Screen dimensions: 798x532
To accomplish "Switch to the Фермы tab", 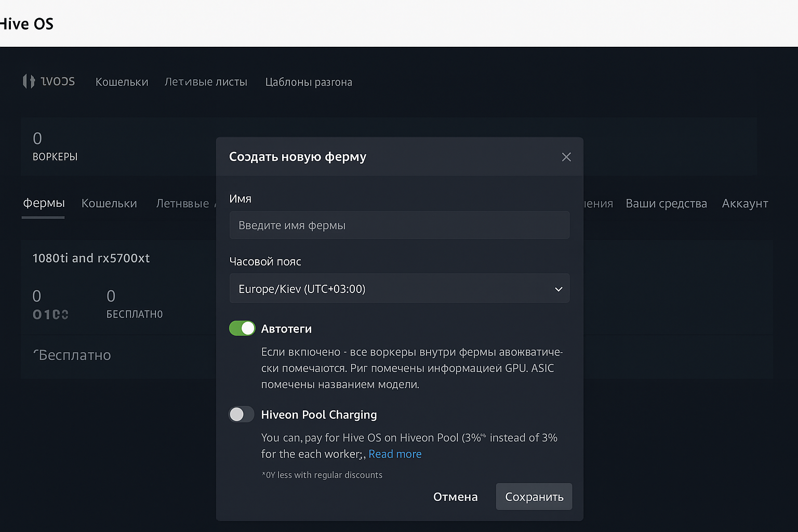I will (x=44, y=203).
